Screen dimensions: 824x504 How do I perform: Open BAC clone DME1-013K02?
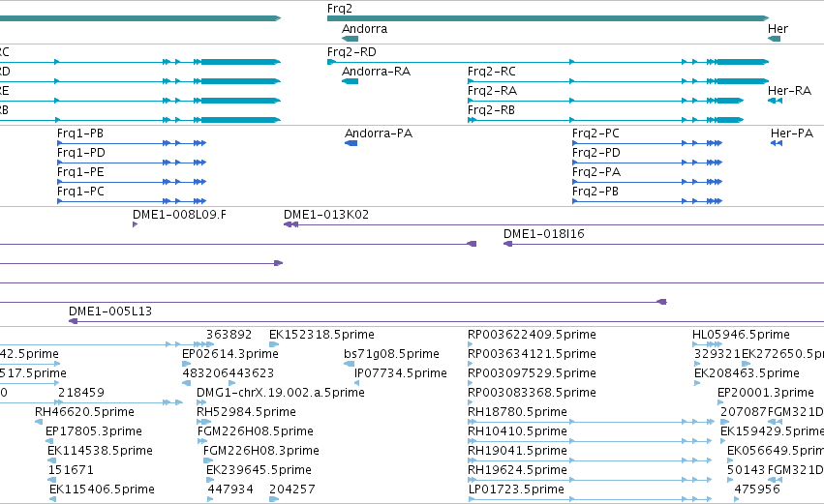click(325, 215)
